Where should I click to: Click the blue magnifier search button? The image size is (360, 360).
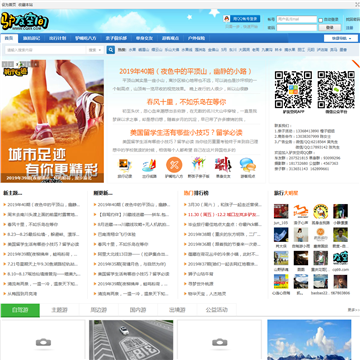click(x=111, y=50)
